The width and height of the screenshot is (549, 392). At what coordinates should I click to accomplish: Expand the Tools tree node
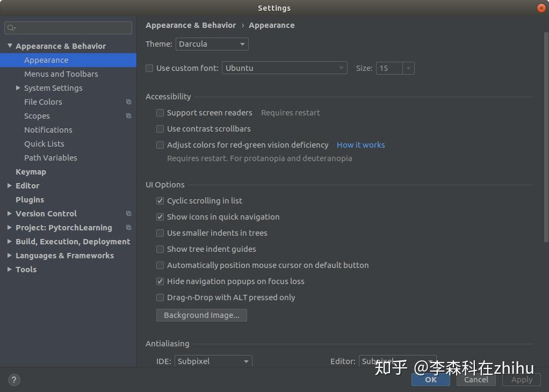point(10,270)
